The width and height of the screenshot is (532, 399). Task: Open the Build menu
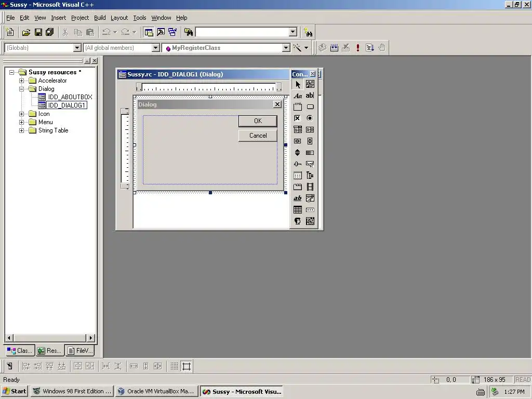coord(100,18)
